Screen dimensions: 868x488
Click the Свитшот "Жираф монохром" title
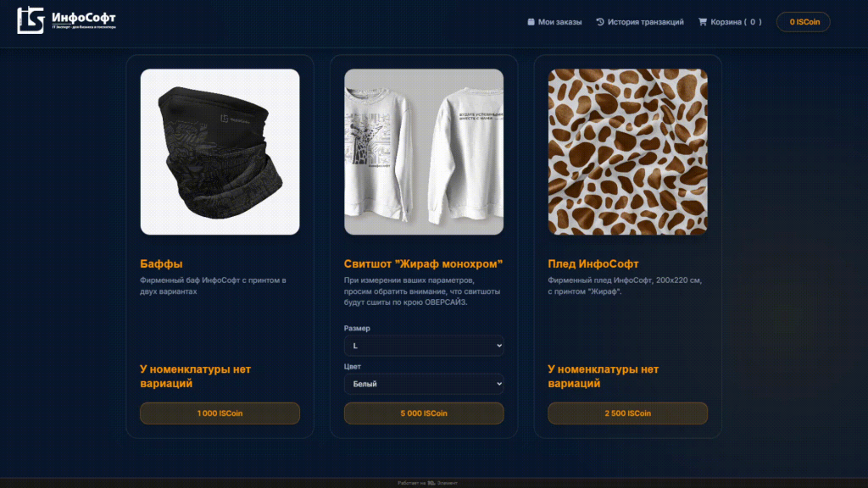(x=423, y=264)
